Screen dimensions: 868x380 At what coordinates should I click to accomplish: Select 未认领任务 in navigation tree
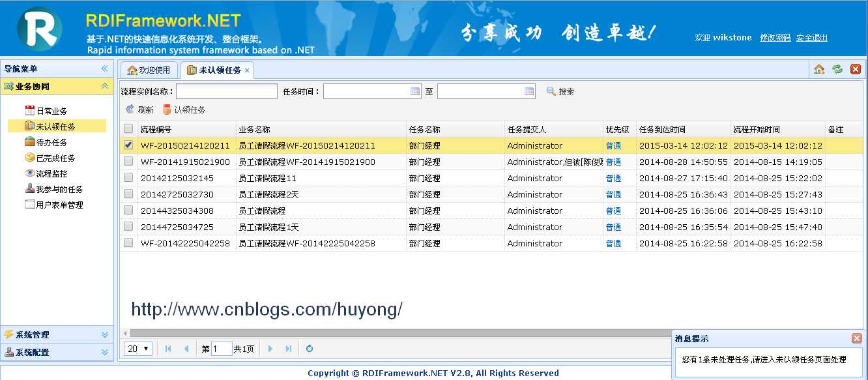click(x=55, y=126)
